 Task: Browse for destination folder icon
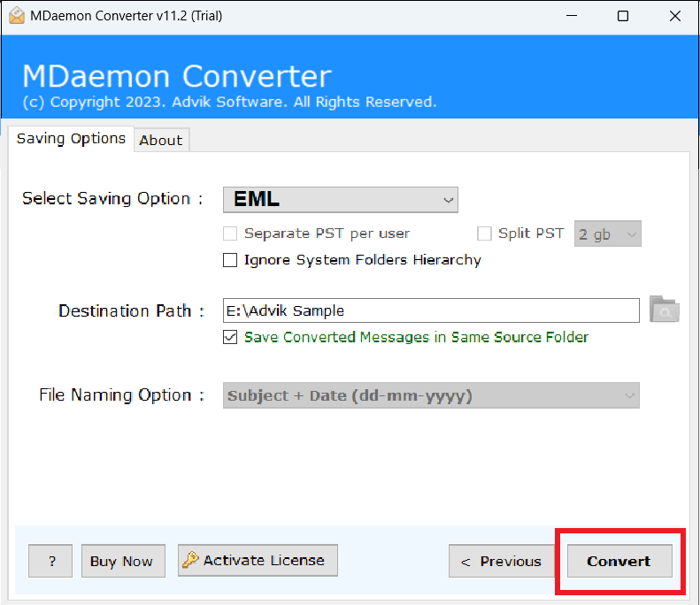click(x=665, y=310)
